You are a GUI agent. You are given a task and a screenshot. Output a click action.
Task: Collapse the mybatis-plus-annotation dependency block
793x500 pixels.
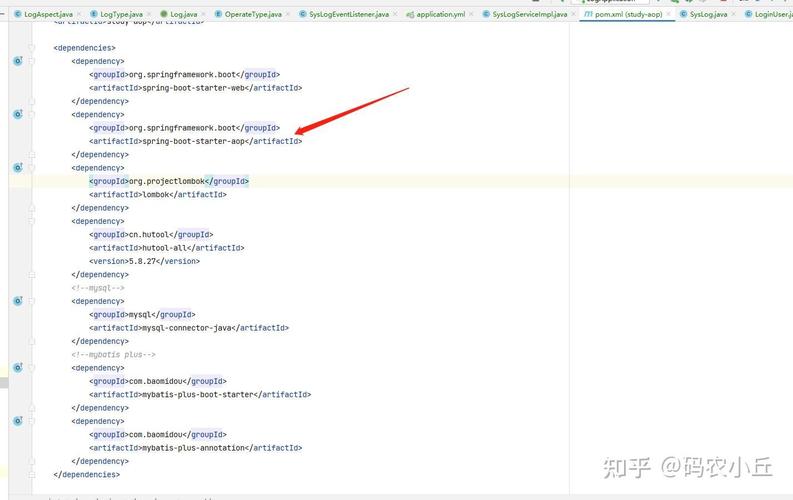click(x=31, y=421)
